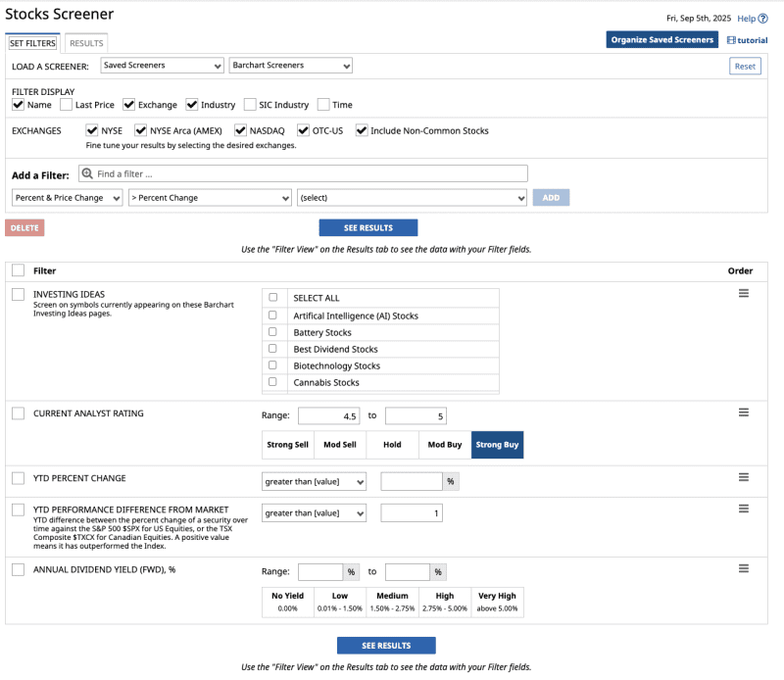Click the Help question mark icon

click(763, 19)
